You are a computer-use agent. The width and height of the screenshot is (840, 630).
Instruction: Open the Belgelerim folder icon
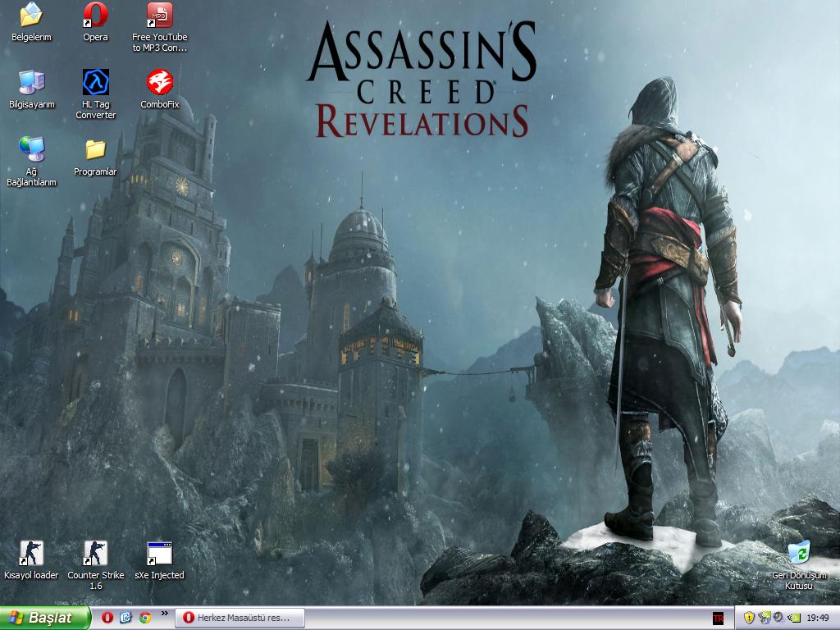pos(31,15)
